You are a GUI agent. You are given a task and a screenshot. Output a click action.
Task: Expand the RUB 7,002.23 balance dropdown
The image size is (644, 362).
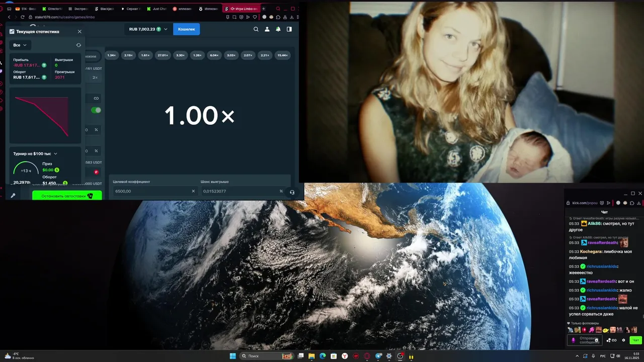(148, 29)
